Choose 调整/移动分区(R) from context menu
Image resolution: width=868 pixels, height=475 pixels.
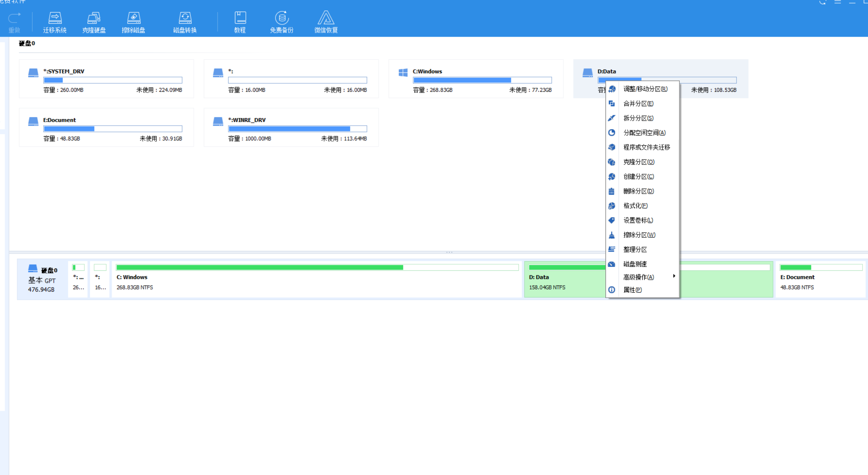[x=643, y=89]
